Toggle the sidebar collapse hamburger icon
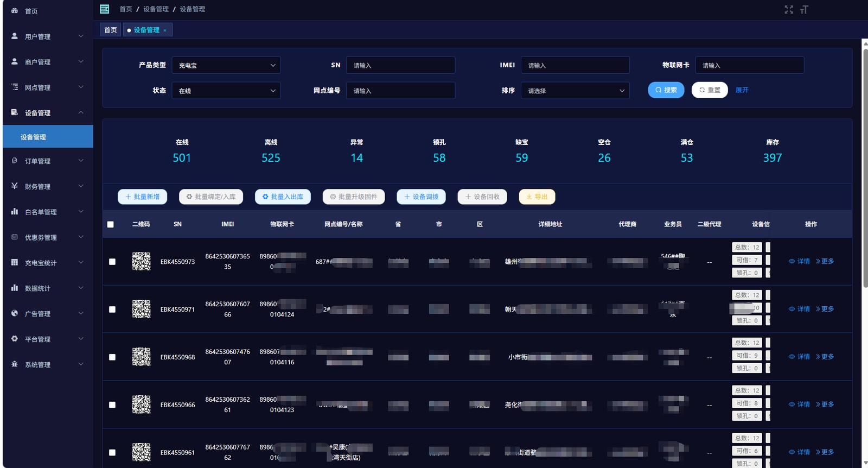Screen dimensions: 868x468 pyautogui.click(x=105, y=9)
